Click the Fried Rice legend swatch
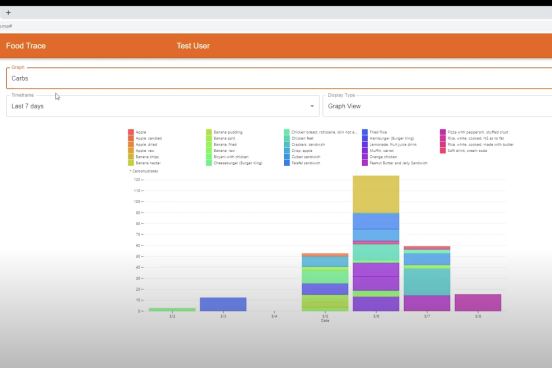Viewport: 552px width, 368px height. point(365,132)
